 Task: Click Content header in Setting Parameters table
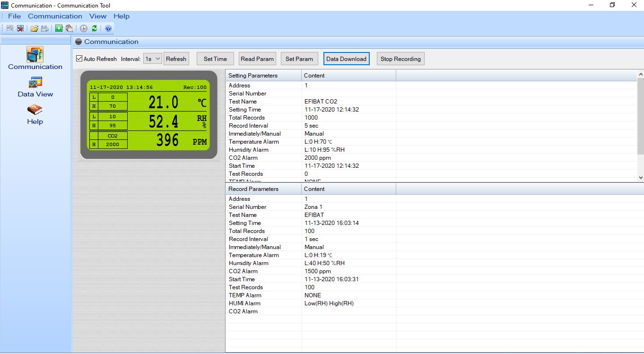(x=348, y=76)
